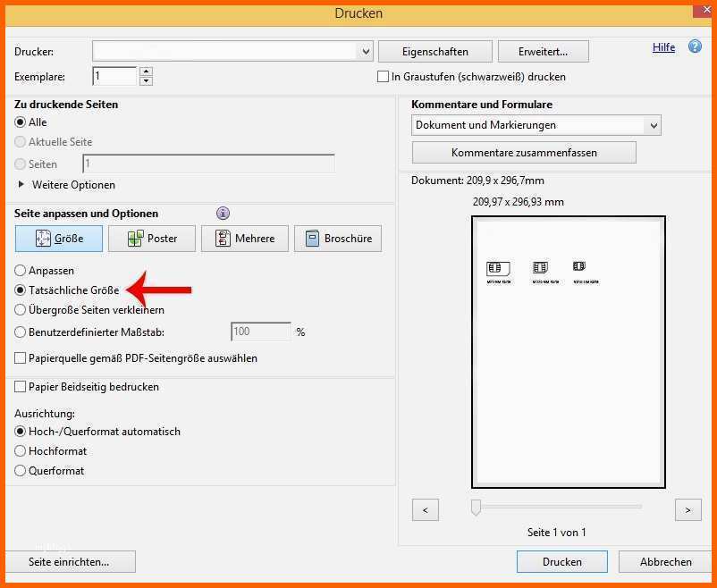717x588 pixels.
Task: Go to next preview page arrow
Action: [x=687, y=509]
